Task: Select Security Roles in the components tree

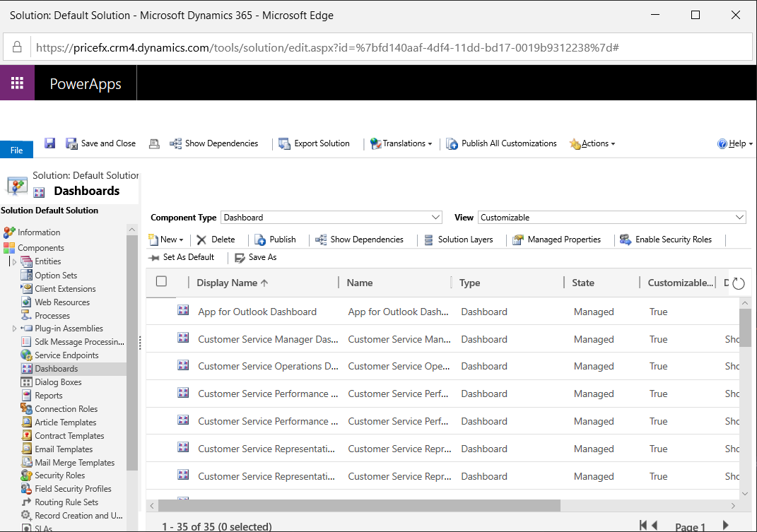Action: 59,475
